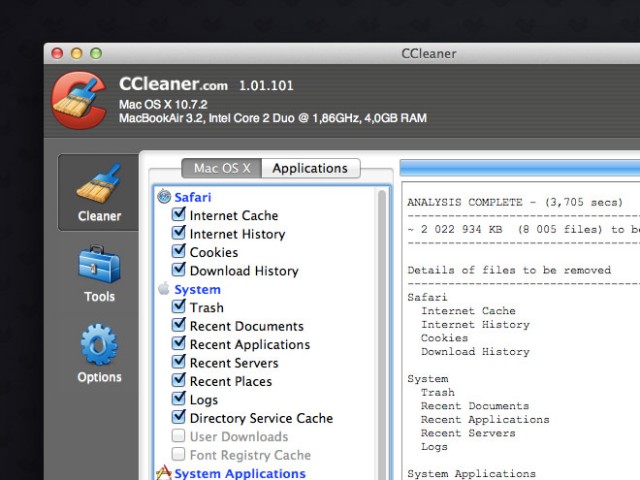This screenshot has height=480, width=640.
Task: Click 'Details of files to be removed'
Action: click(x=509, y=270)
